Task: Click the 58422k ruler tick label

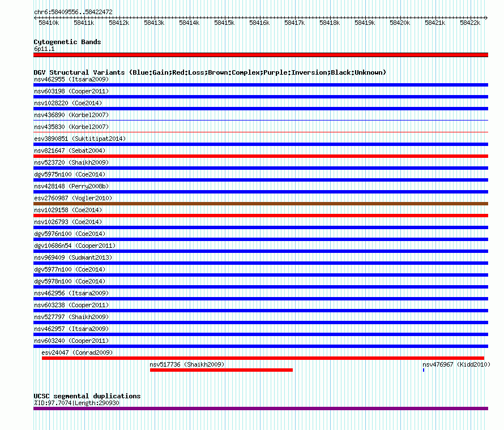Action: tap(470, 23)
